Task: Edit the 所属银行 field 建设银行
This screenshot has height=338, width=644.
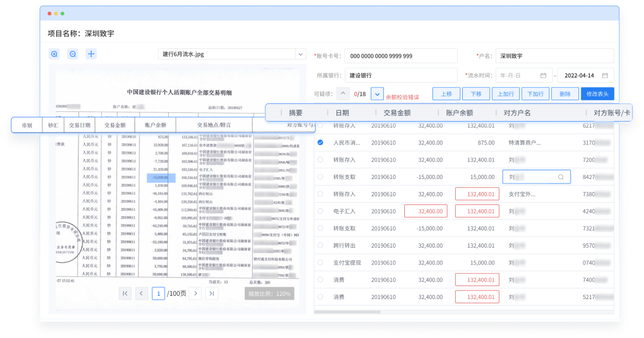Action: (401, 76)
